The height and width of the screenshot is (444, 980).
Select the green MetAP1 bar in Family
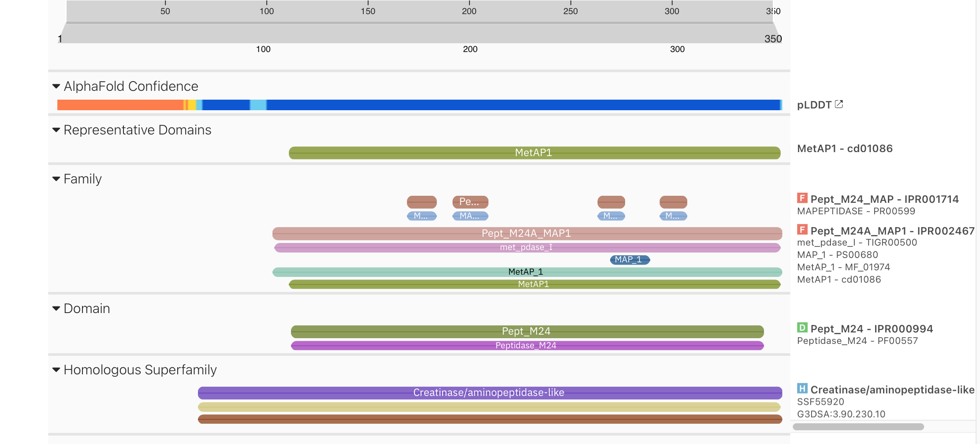(x=534, y=284)
